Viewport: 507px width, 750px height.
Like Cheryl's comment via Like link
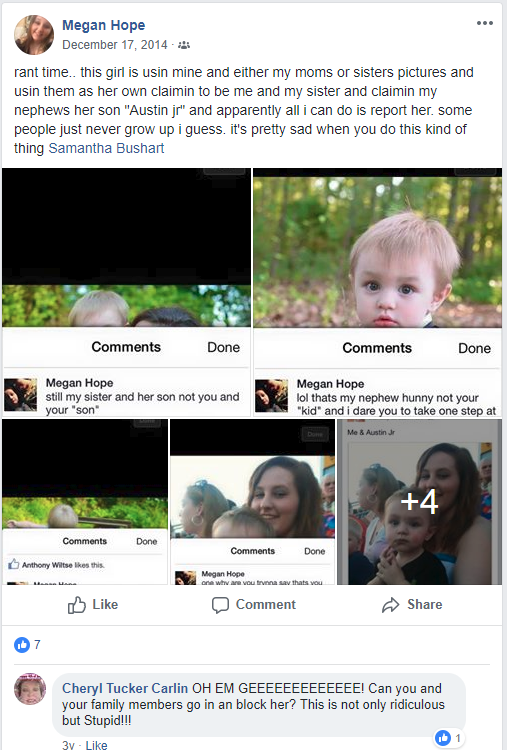tap(96, 745)
